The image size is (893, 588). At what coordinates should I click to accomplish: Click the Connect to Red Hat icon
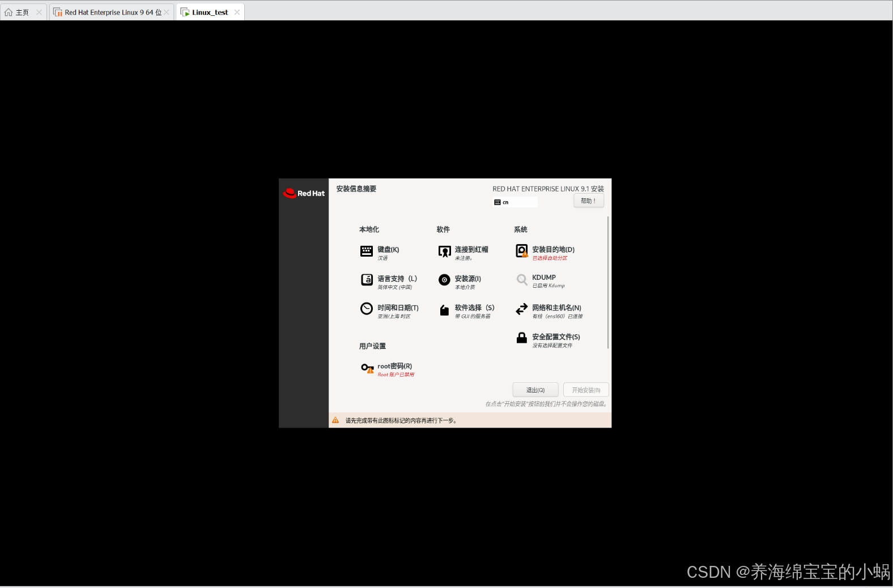[444, 252]
